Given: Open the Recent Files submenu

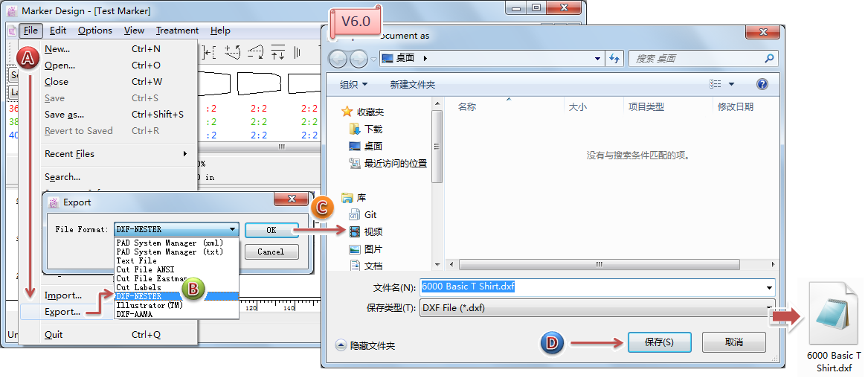Looking at the screenshot, I should click(116, 154).
